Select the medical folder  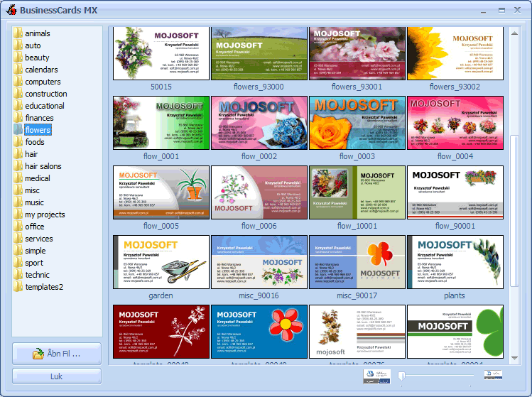point(38,178)
